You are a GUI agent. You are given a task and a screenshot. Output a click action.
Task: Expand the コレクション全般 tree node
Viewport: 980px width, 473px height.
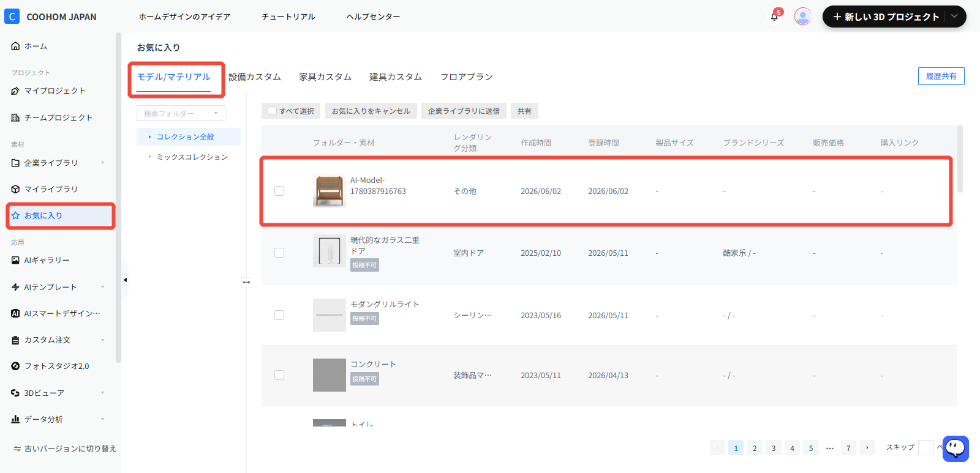149,137
